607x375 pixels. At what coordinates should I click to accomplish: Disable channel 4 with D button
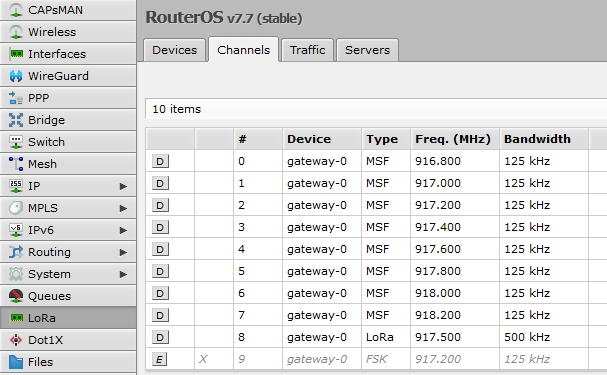[160, 249]
